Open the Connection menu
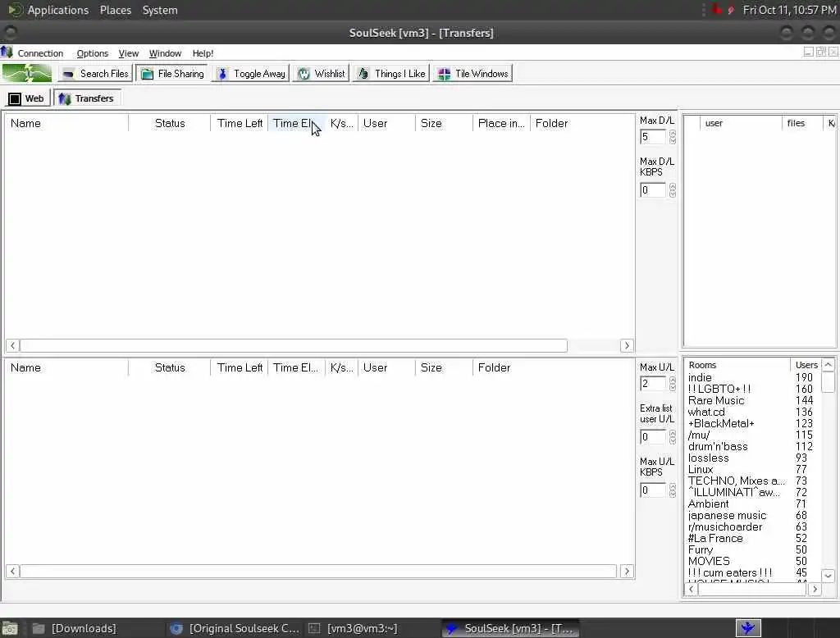 40,53
